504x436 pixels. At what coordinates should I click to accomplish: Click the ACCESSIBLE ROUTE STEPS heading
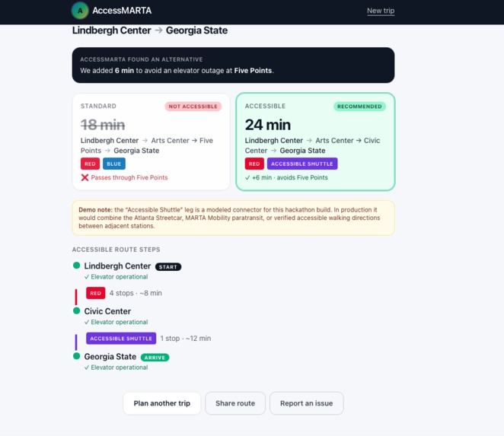pos(116,250)
